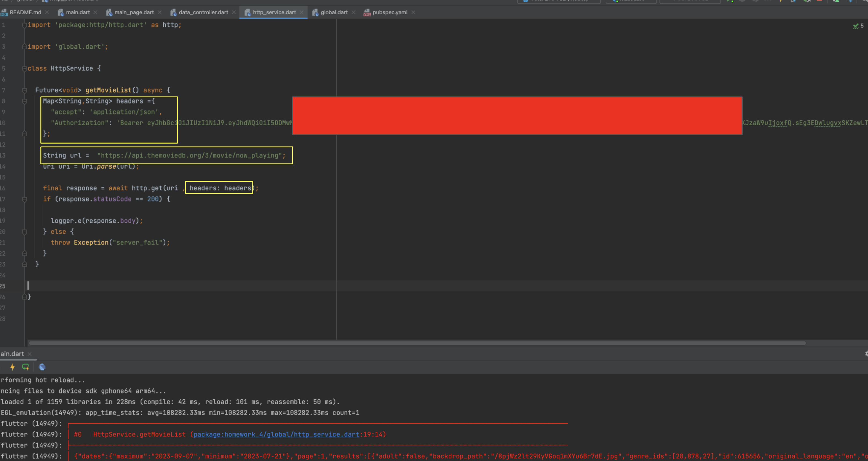Fold the headers map on line 8
Screen dimensions: 868x461
click(24, 101)
